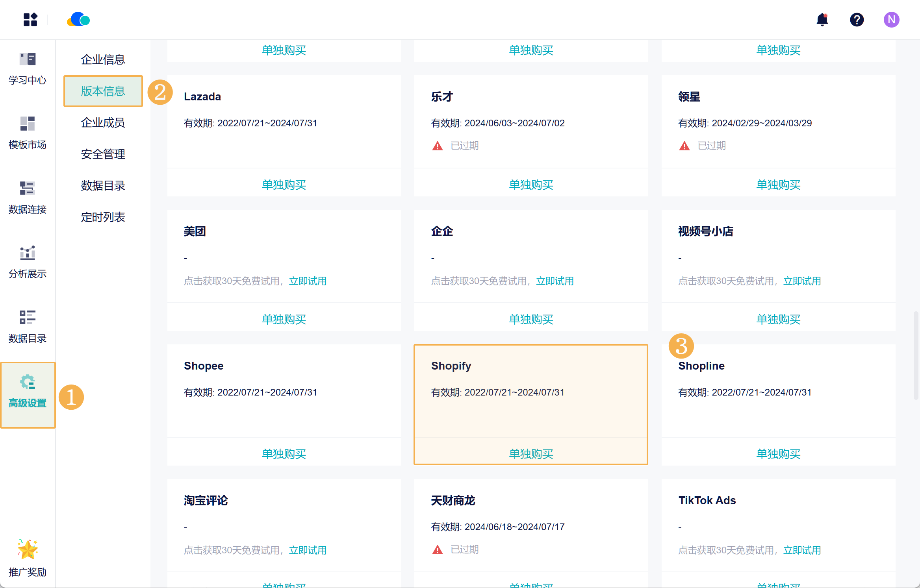Screen dimensions: 920x588
Task: Open the sidebar 数据目录 icon
Action: 28,318
